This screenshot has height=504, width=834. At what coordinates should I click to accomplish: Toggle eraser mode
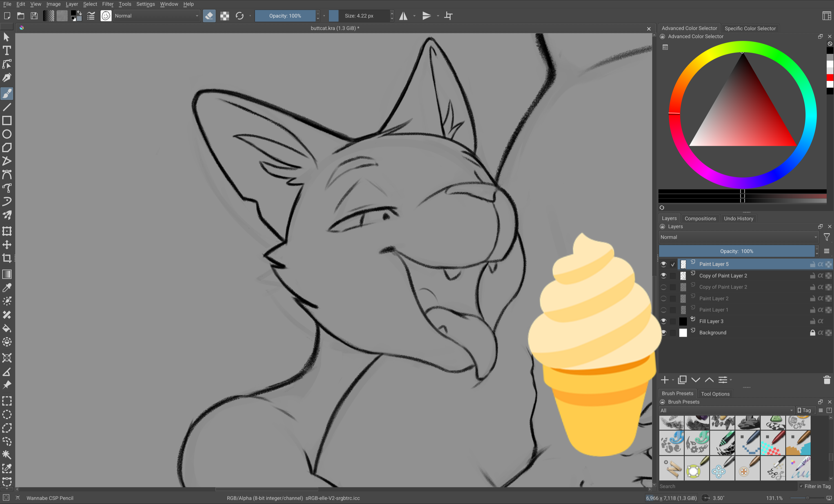209,16
